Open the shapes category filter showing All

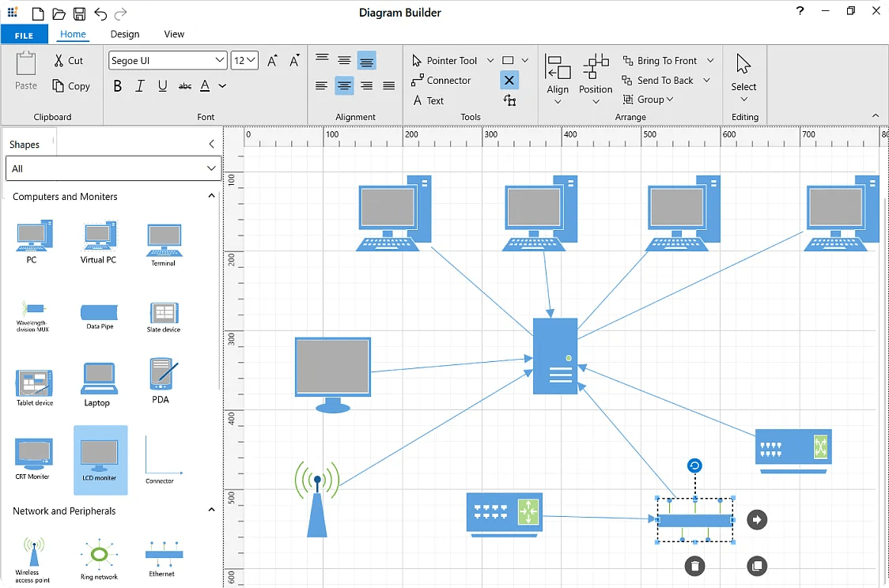coord(113,168)
